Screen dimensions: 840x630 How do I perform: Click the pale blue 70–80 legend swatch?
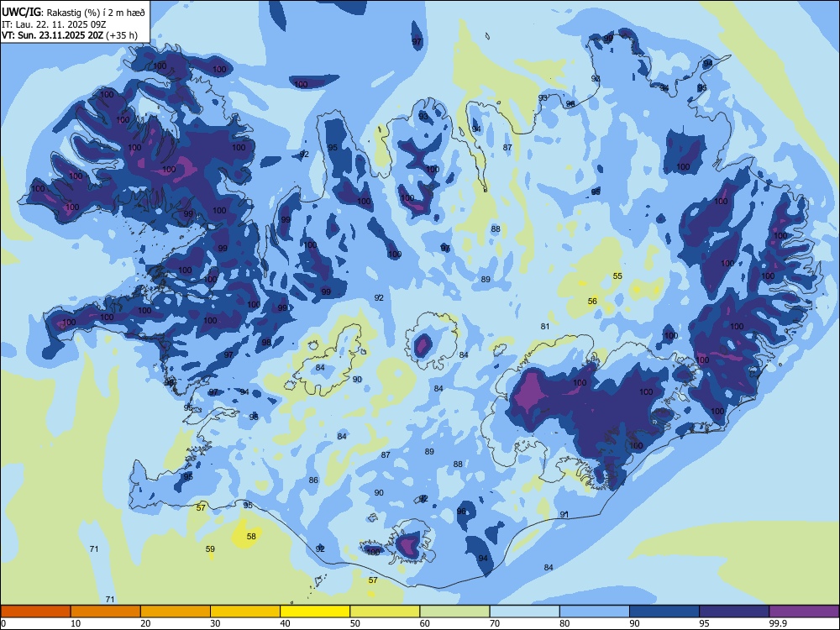coord(524,612)
